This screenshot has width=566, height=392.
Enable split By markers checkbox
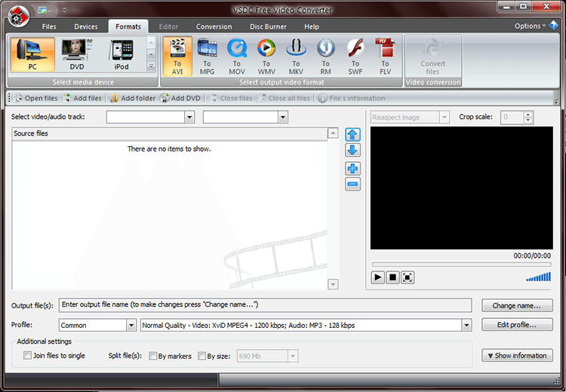pyautogui.click(x=152, y=356)
